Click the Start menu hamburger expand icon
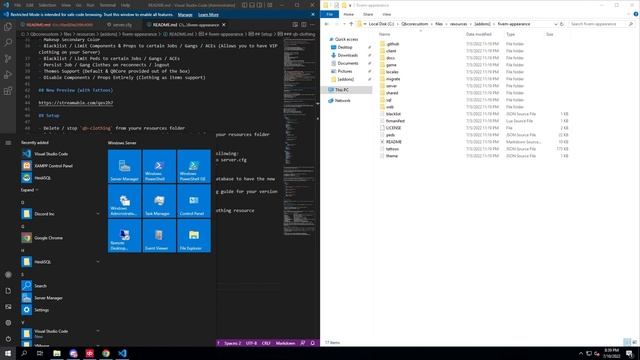The height and width of the screenshot is (360, 640). pos(8,143)
